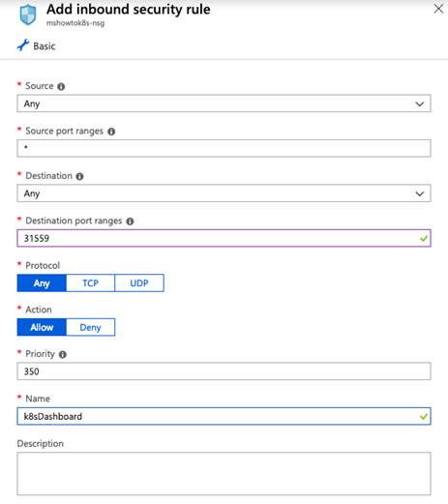The width and height of the screenshot is (448, 504).
Task: Close the Add inbound security rule panel
Action: tap(438, 9)
